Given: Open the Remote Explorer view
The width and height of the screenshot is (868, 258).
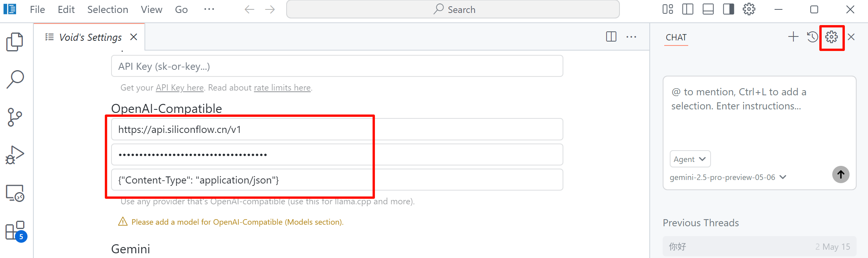Looking at the screenshot, I should coord(15,193).
